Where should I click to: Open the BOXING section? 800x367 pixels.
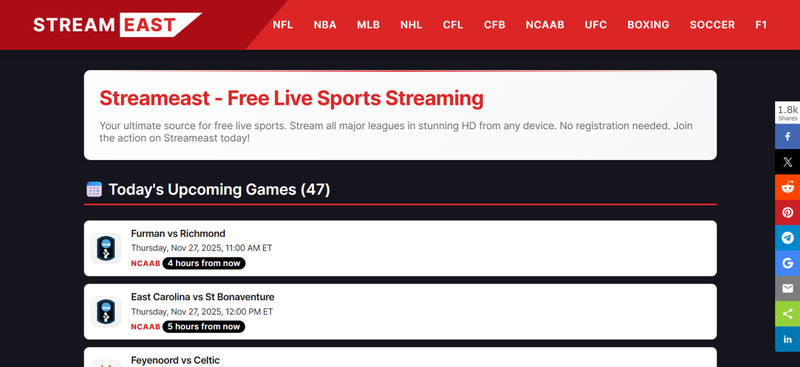click(648, 25)
